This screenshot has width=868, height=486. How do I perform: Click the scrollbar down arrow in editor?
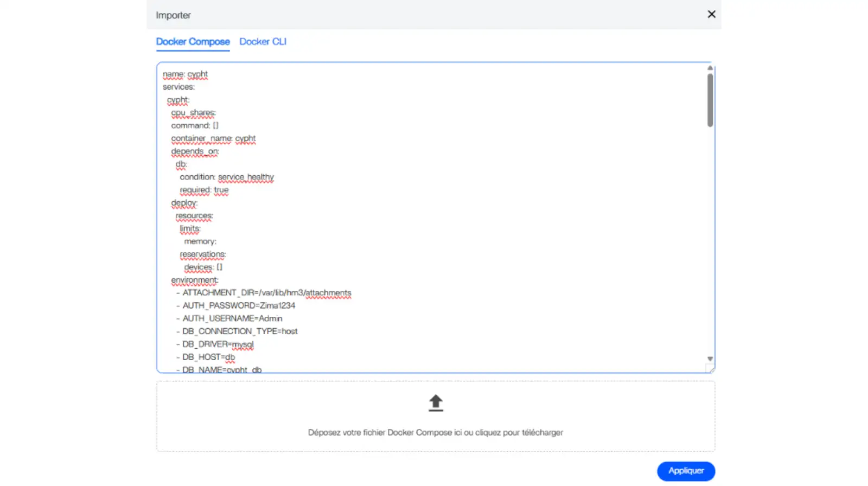[710, 359]
